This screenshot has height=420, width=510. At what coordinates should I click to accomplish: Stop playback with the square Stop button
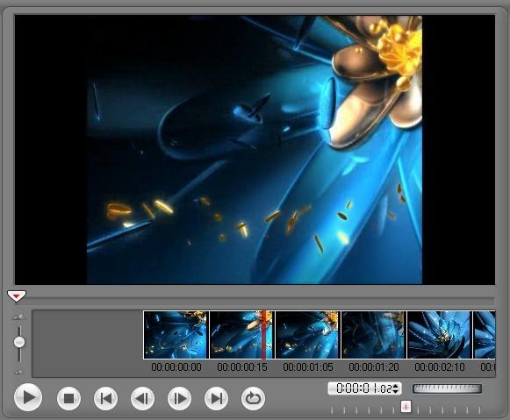[x=68, y=398]
